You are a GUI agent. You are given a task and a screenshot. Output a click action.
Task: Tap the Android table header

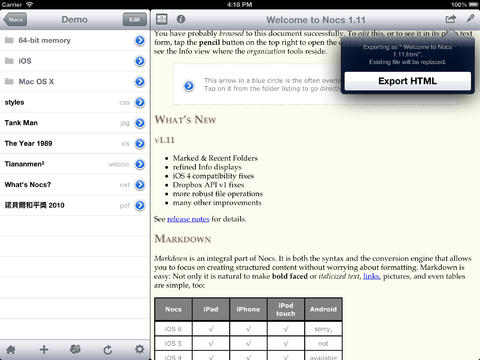click(323, 309)
